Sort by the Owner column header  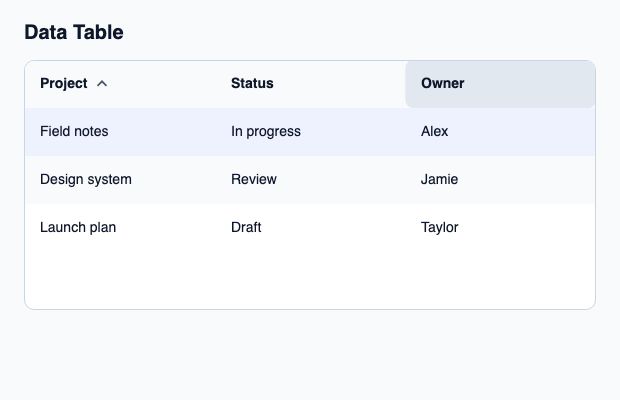500,84
